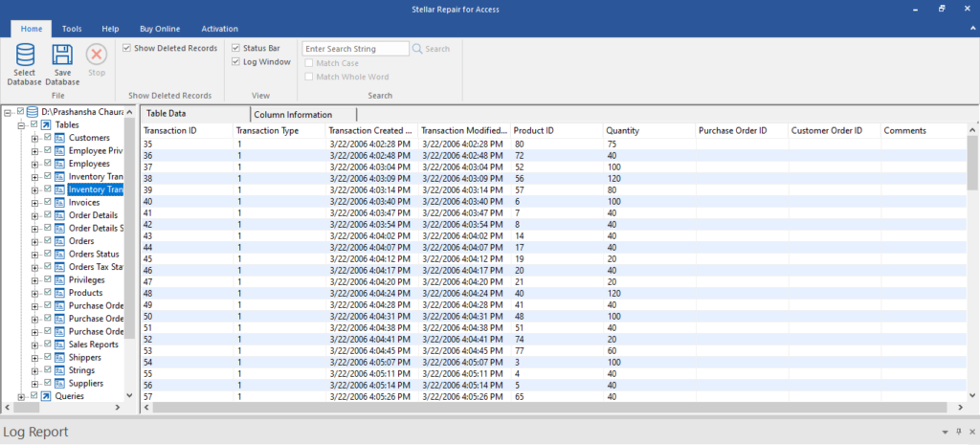Screen dimensions: 980x445
Task: Click the database icon at tree root
Action: point(33,112)
